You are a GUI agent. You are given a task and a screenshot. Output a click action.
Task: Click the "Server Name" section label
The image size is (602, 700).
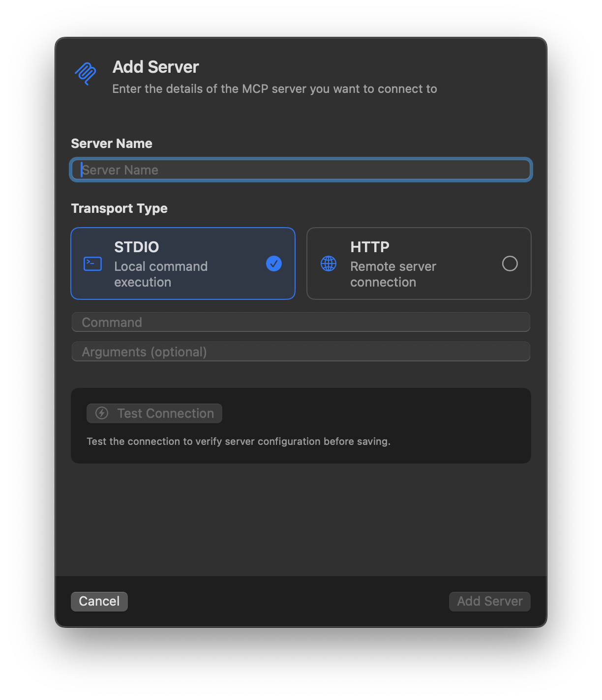(112, 144)
